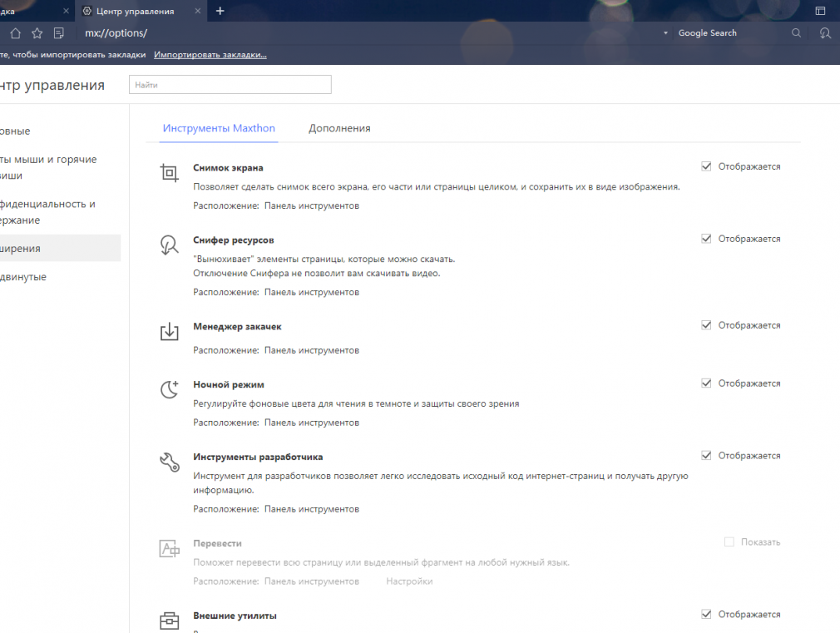Uncheck Отображается for Менеджер закачек
The width and height of the screenshot is (840, 633).
[706, 325]
